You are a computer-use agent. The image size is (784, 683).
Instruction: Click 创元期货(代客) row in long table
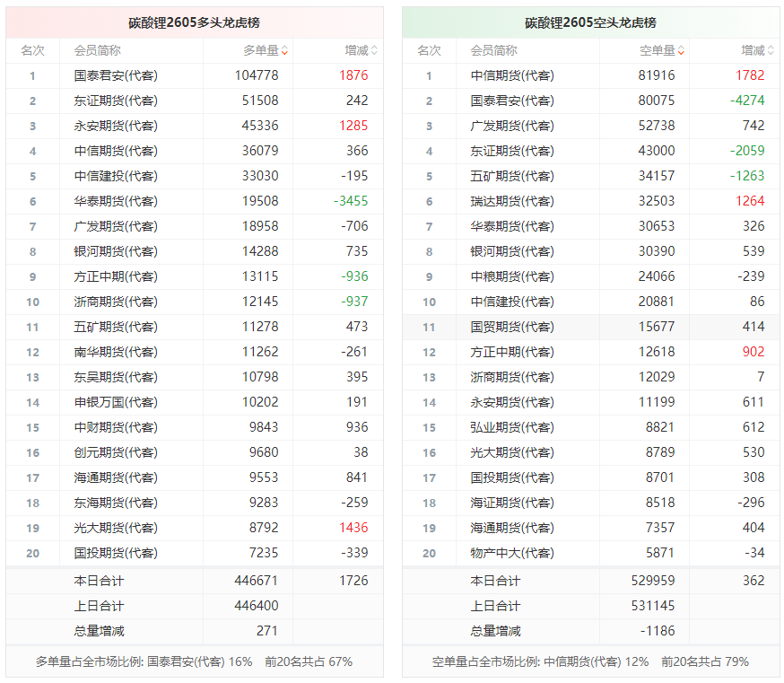tap(195, 452)
